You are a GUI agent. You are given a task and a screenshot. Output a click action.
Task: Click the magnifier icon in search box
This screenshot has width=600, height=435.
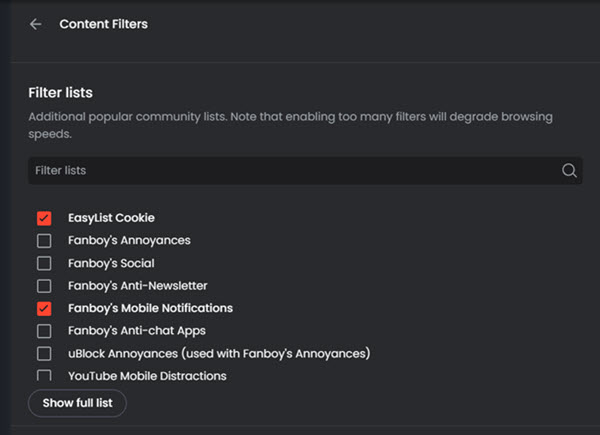point(569,171)
